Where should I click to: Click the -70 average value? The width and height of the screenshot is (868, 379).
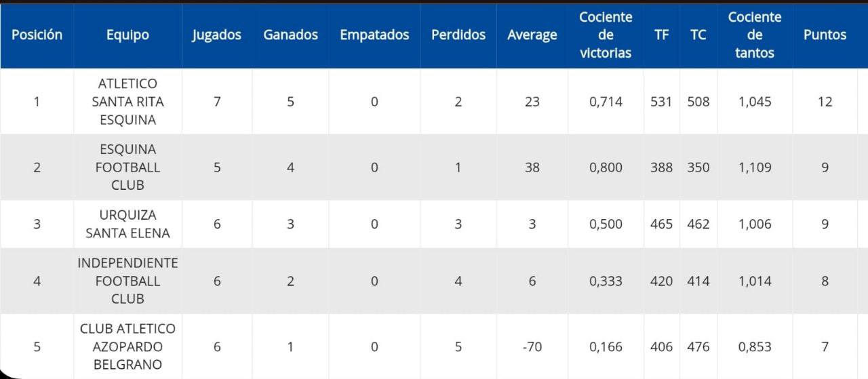[532, 346]
